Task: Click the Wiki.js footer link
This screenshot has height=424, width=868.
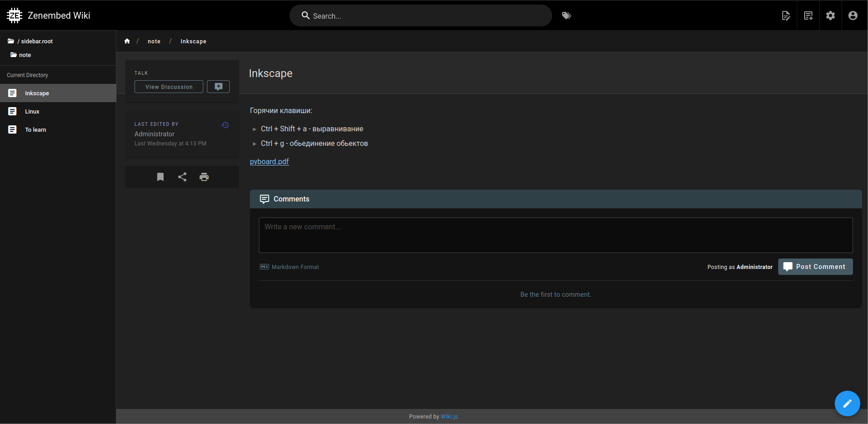Action: 449,417
